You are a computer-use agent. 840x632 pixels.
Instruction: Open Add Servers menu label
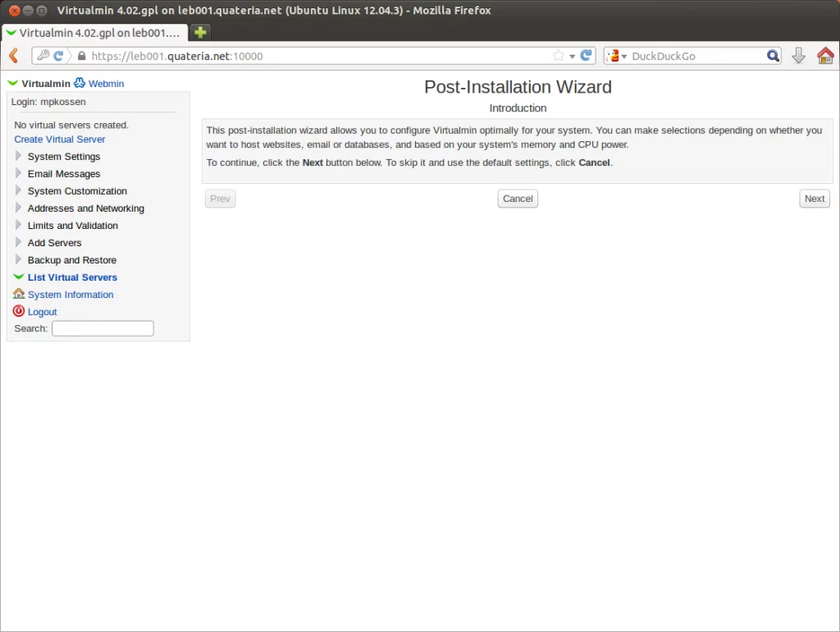coord(55,243)
